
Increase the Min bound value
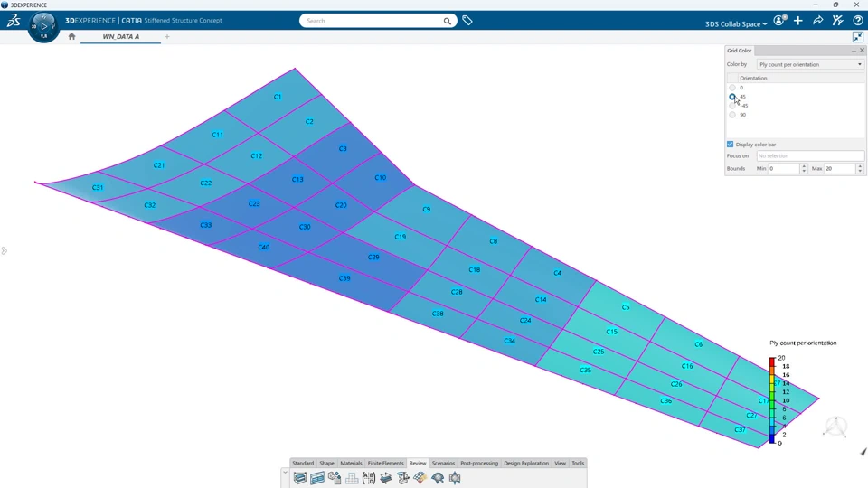click(x=804, y=166)
